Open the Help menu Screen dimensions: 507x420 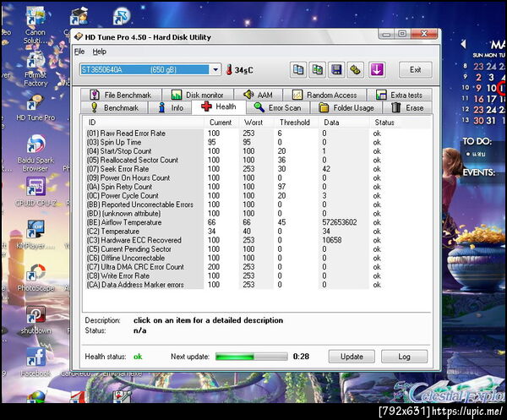(x=99, y=52)
